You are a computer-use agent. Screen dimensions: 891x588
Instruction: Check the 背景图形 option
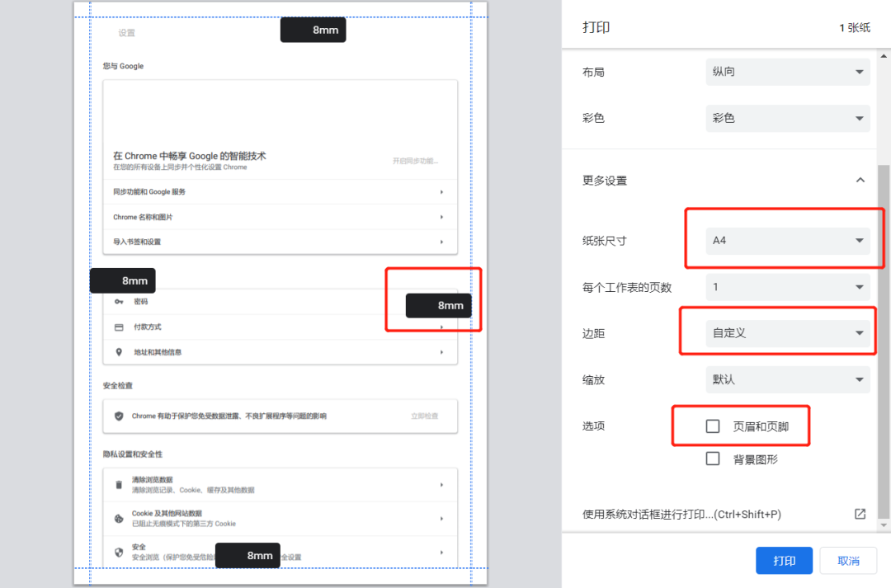[x=712, y=459]
